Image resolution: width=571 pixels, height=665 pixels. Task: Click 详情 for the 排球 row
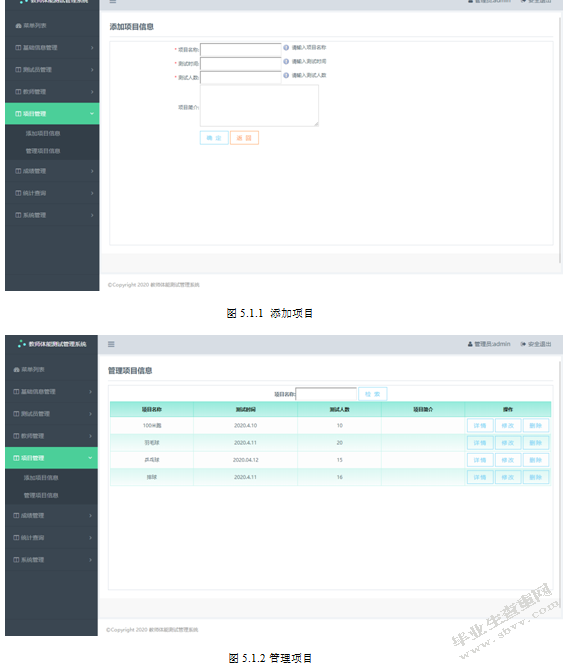pos(480,477)
